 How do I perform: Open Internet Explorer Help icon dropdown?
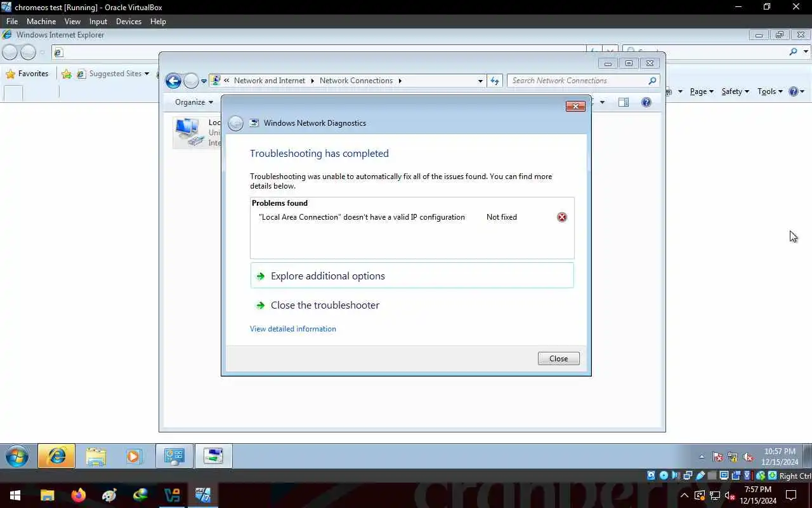(797, 91)
